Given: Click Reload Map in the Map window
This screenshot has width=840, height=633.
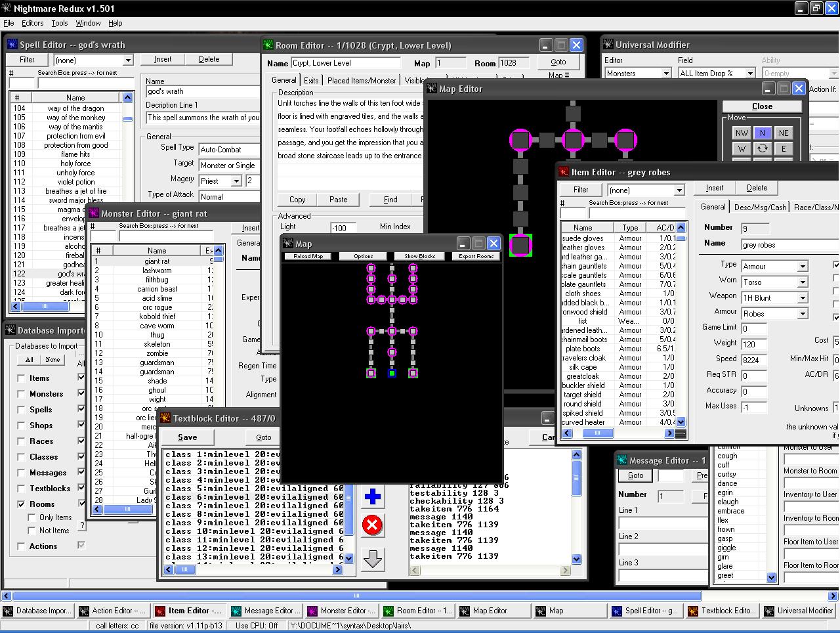Looking at the screenshot, I should 308,256.
